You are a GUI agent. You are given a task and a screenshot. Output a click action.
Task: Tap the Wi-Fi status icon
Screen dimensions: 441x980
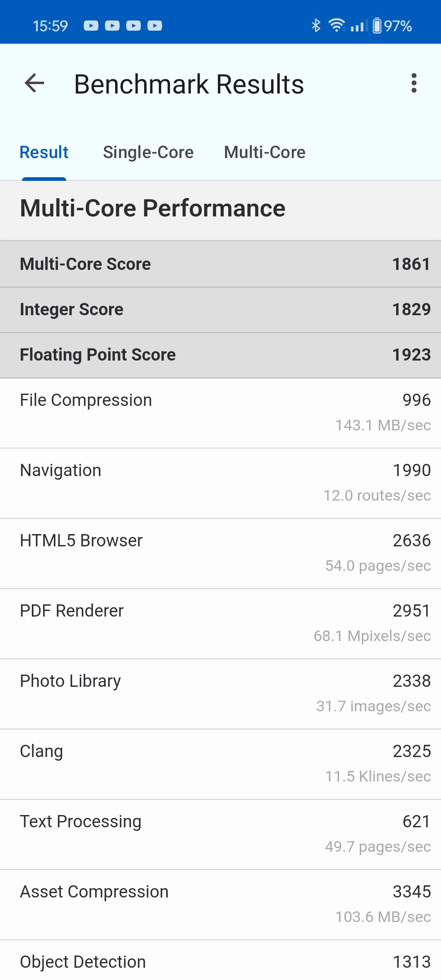click(336, 26)
